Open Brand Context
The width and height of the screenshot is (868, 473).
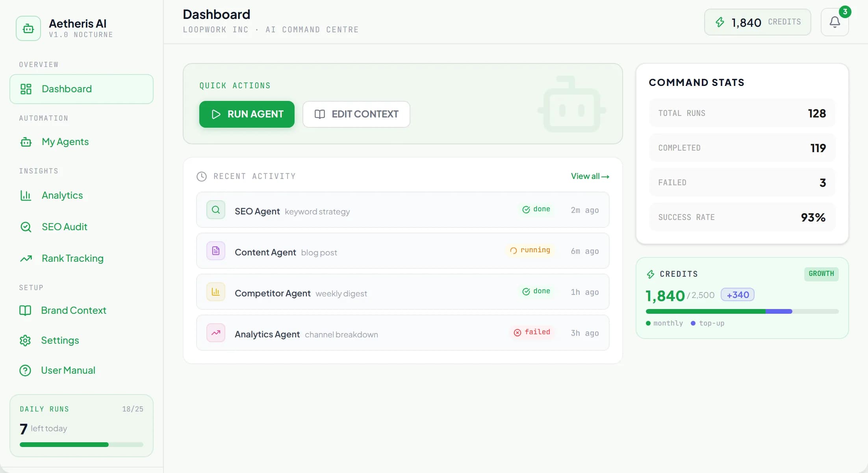pos(74,311)
